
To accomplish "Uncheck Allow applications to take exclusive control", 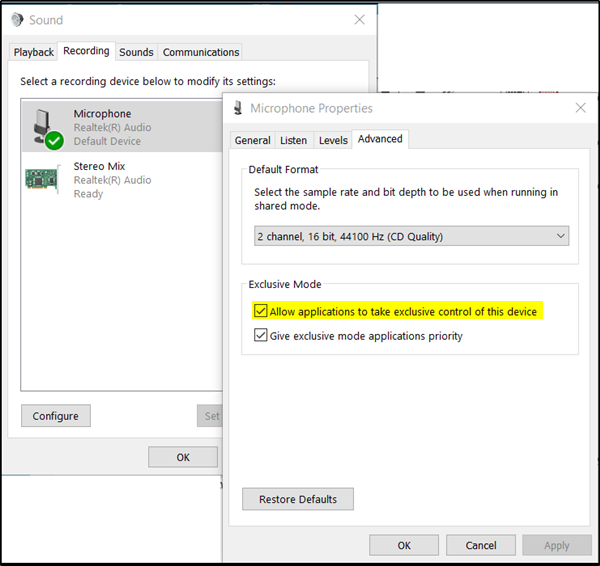I will 261,311.
